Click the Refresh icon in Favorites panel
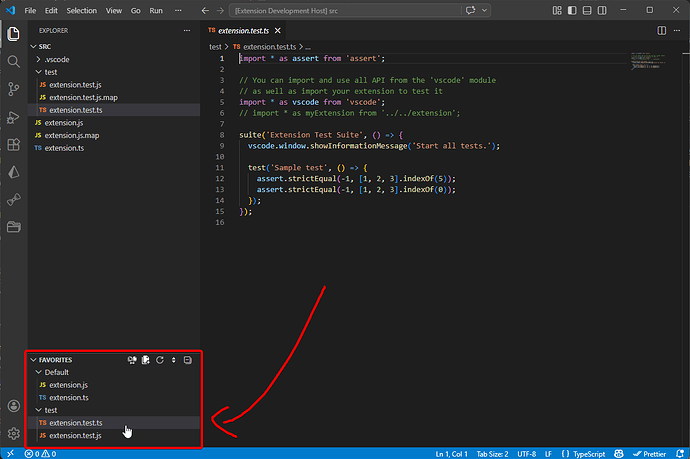 [x=160, y=360]
